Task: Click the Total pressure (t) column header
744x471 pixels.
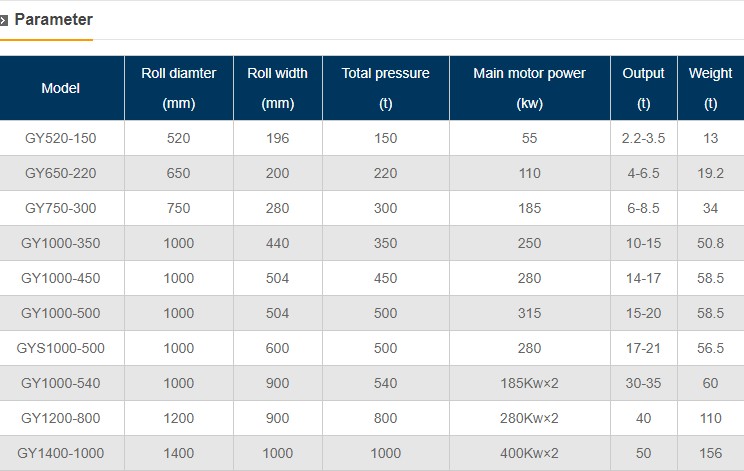Action: [386, 88]
